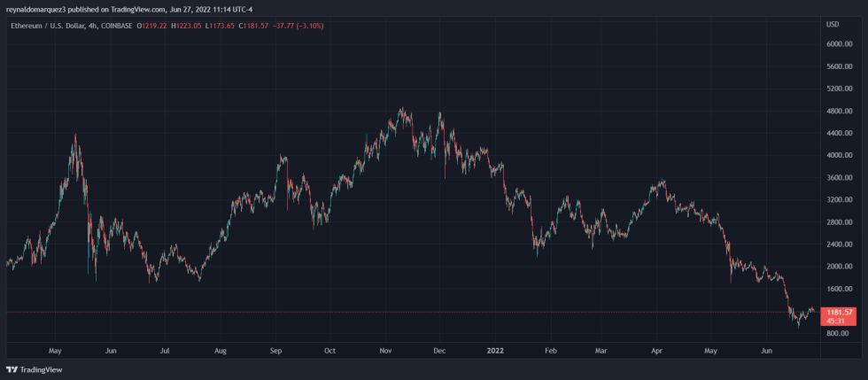Screen dimensions: 868x380
Task: Click the 4800.00 price axis label
Action: pos(838,111)
